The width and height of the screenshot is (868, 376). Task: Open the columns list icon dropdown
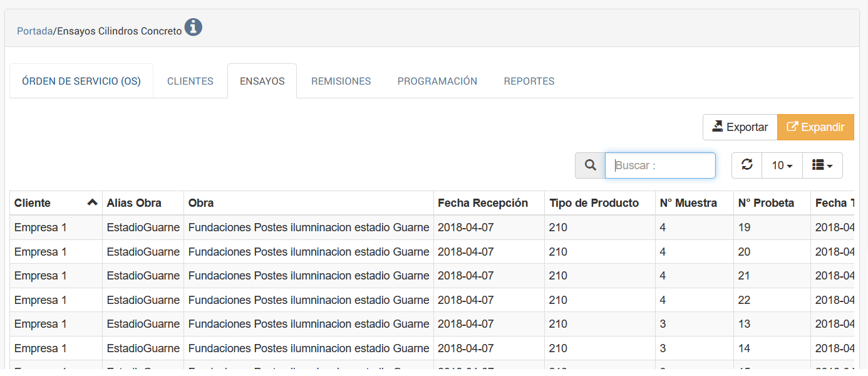[822, 165]
